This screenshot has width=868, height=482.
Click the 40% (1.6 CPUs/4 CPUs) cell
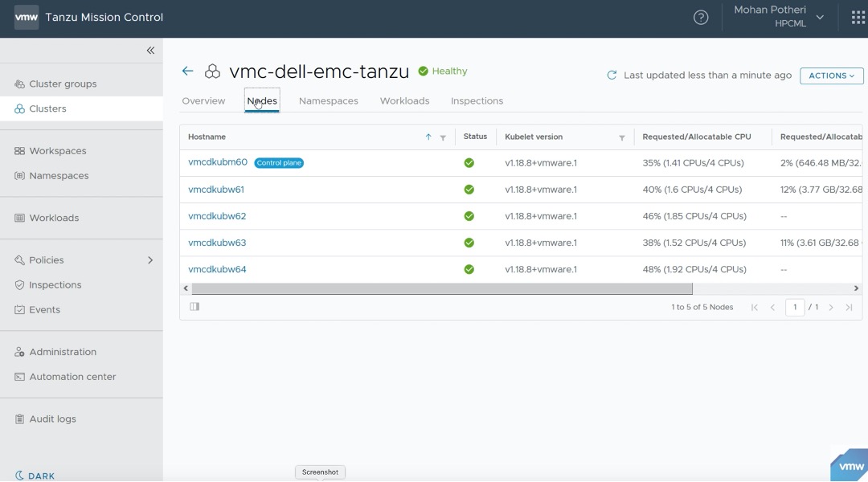click(692, 190)
